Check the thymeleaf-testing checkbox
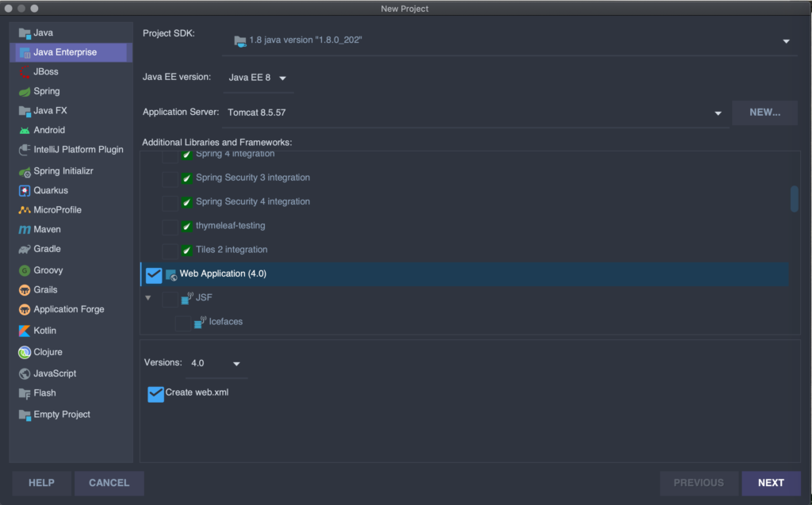The width and height of the screenshot is (812, 505). [x=170, y=227]
